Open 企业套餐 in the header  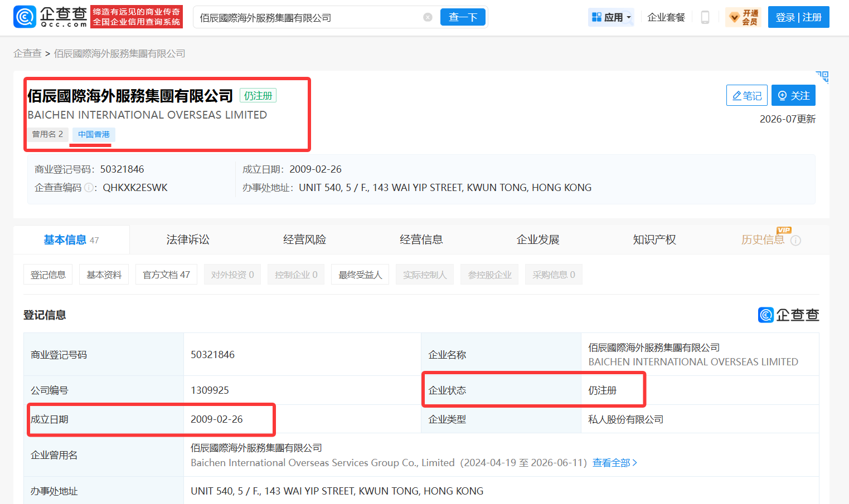[x=666, y=17]
